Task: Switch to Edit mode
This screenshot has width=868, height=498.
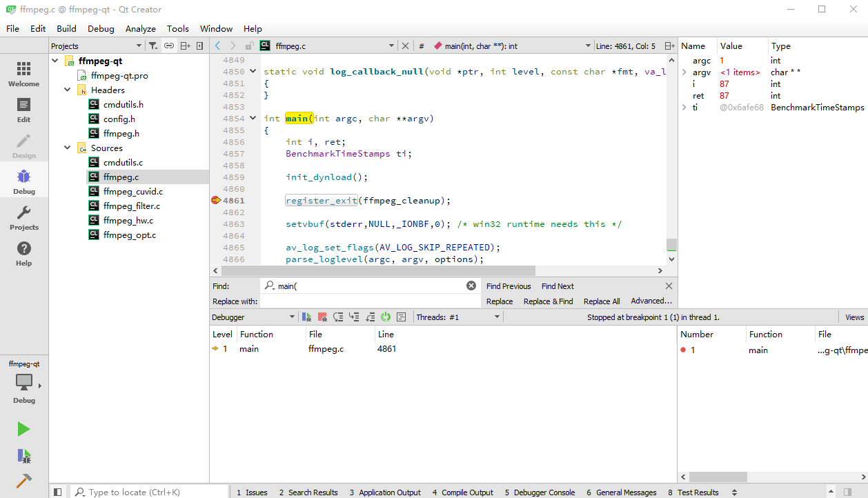Action: [24, 110]
